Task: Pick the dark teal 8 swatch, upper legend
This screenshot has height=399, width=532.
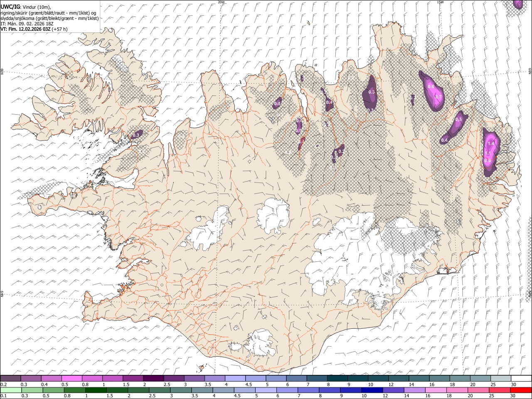Action: (337, 379)
